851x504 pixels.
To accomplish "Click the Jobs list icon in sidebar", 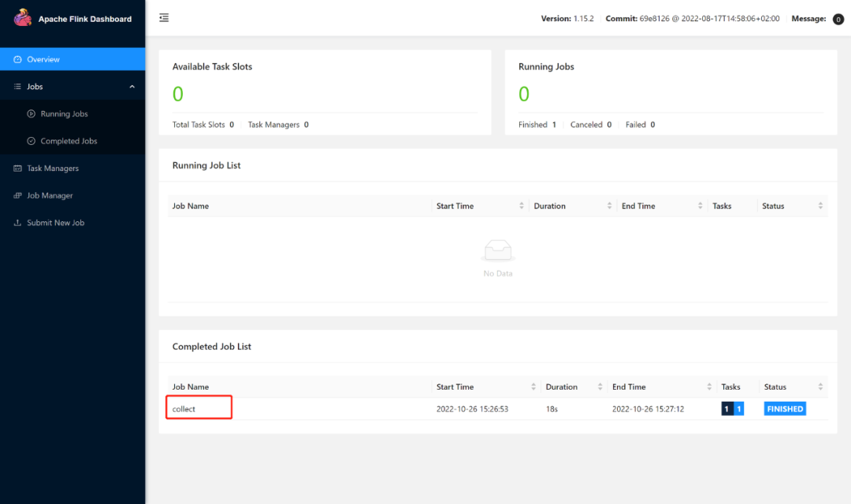I will (17, 87).
